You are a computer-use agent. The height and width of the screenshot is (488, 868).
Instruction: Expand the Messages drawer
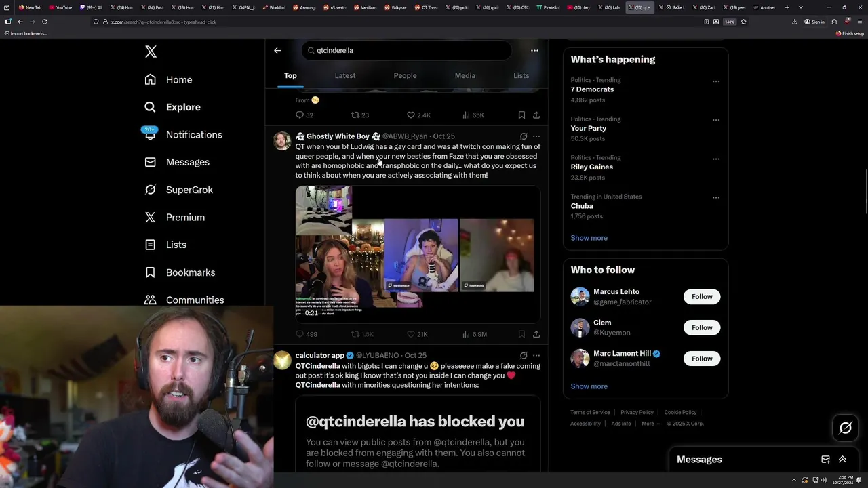click(x=842, y=460)
